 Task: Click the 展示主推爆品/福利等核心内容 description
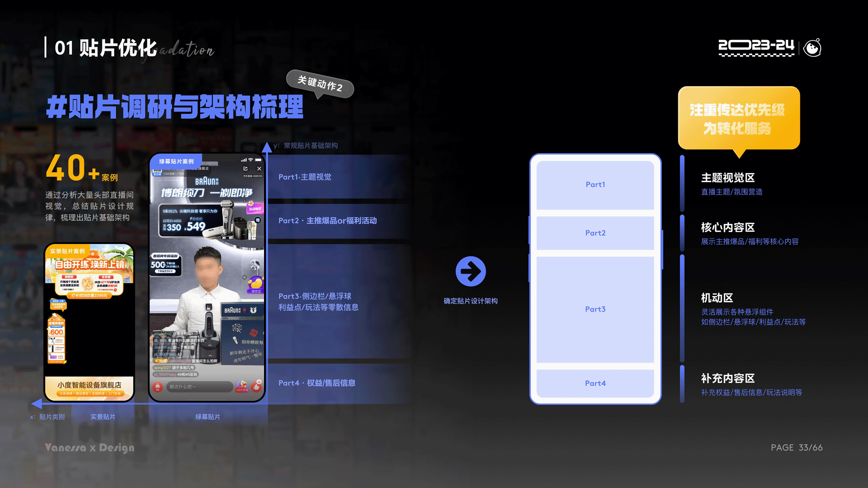tap(750, 241)
